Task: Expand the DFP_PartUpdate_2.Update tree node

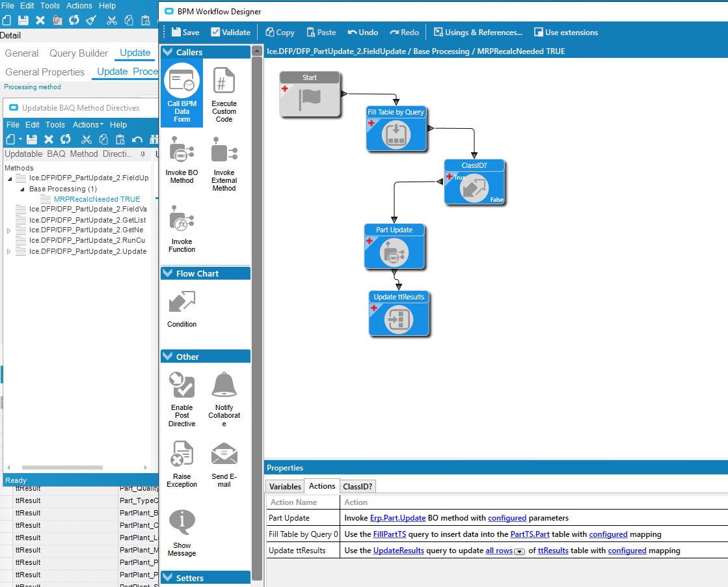Action: click(x=9, y=251)
